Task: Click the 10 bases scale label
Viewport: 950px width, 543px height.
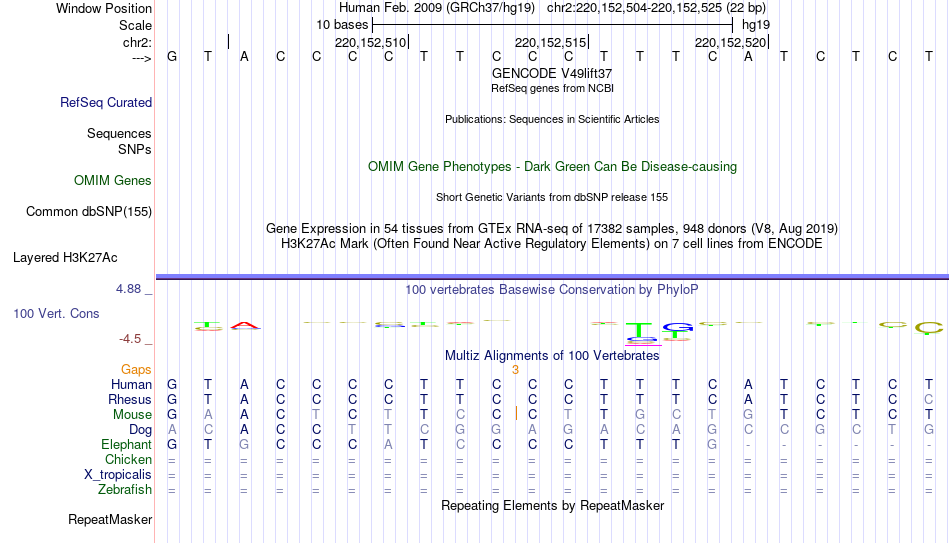Action: (x=342, y=25)
